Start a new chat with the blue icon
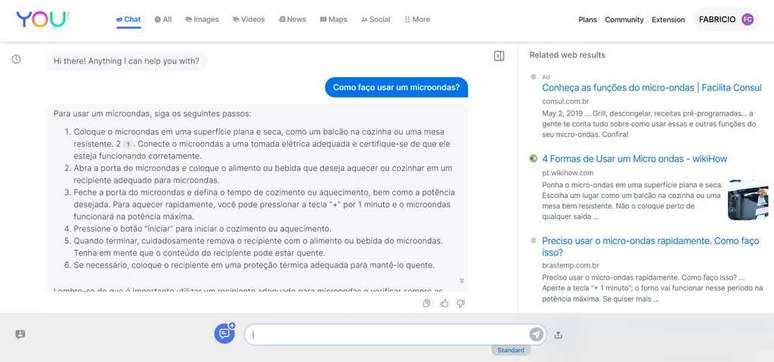The image size is (774, 362). (x=225, y=333)
